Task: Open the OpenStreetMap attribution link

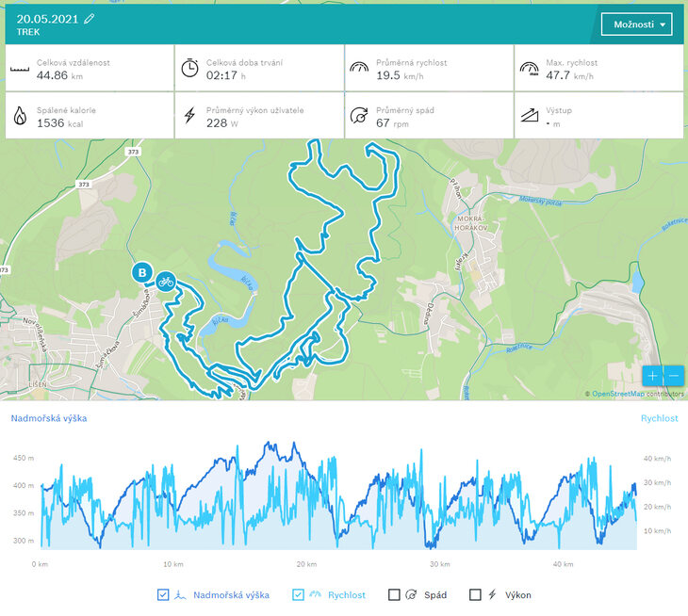Action: [617, 394]
